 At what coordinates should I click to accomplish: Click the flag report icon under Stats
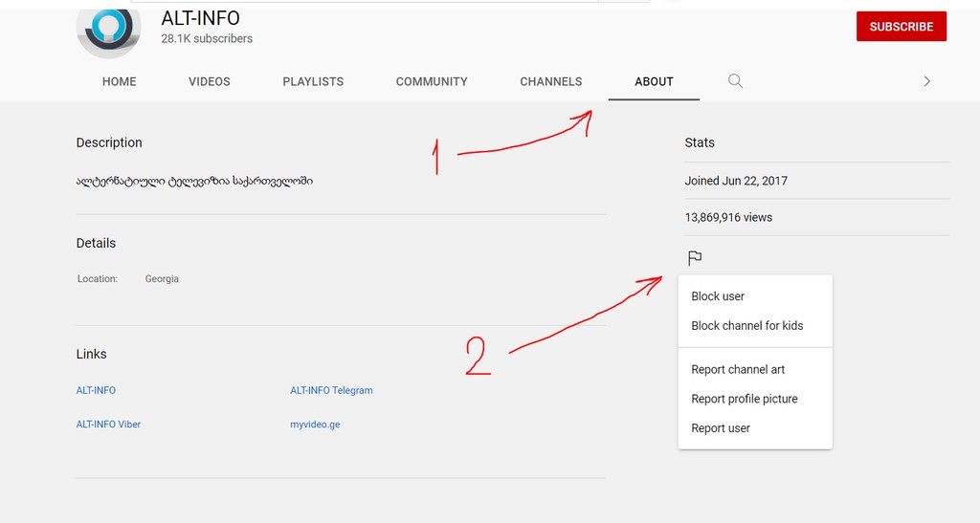695,258
